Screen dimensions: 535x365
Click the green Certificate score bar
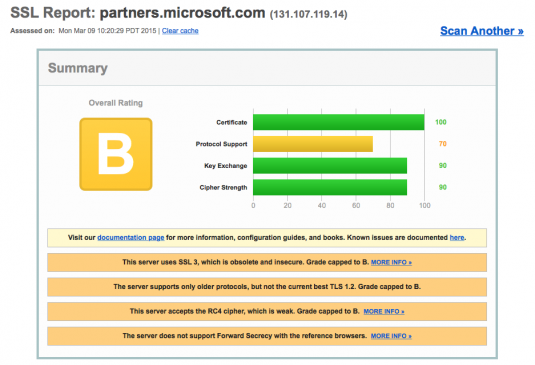[338, 122]
